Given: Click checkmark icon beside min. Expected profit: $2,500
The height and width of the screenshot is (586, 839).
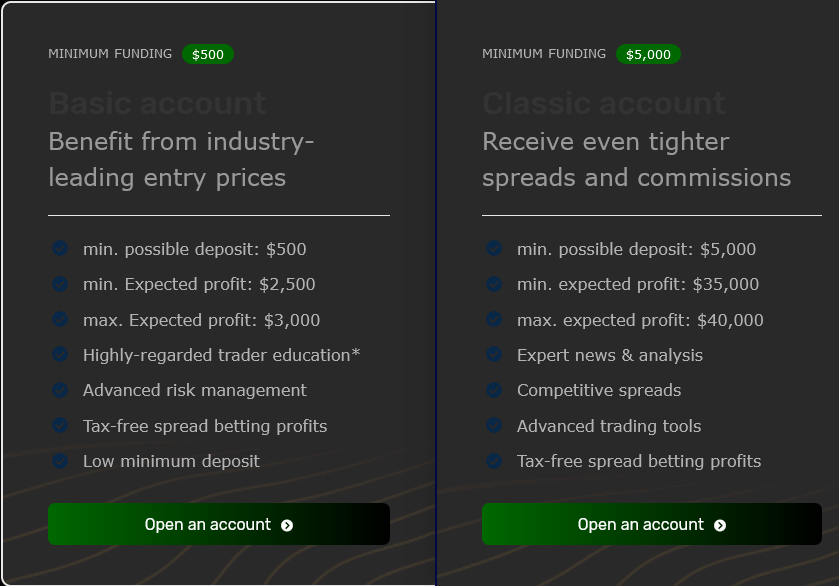Looking at the screenshot, I should click(60, 284).
